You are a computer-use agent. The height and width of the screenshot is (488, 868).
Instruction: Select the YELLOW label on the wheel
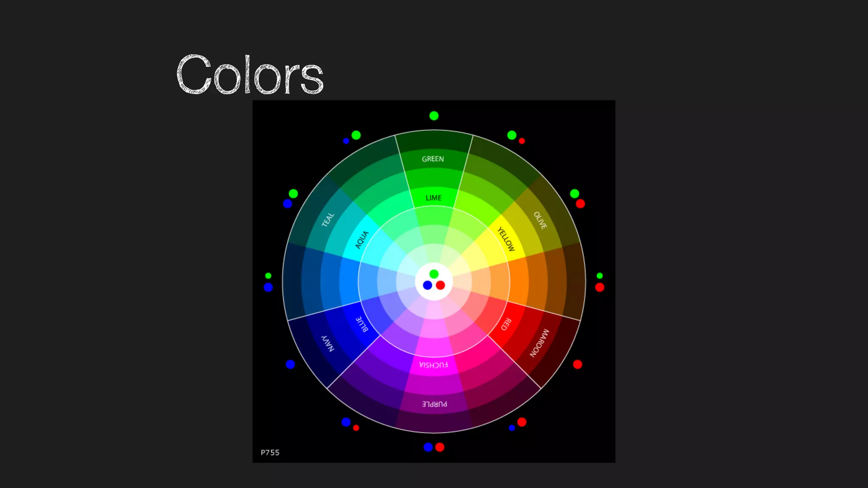coord(506,239)
